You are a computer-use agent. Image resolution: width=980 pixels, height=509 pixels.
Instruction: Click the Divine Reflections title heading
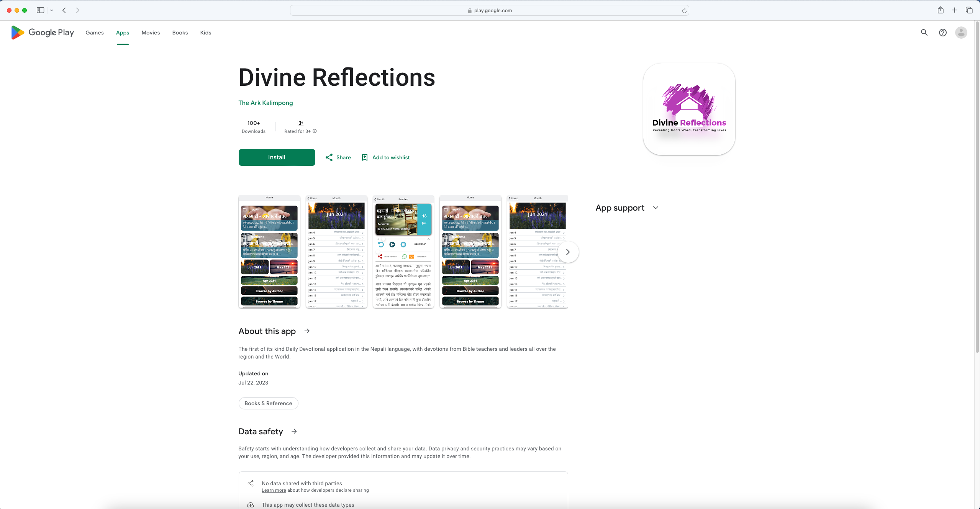(337, 77)
